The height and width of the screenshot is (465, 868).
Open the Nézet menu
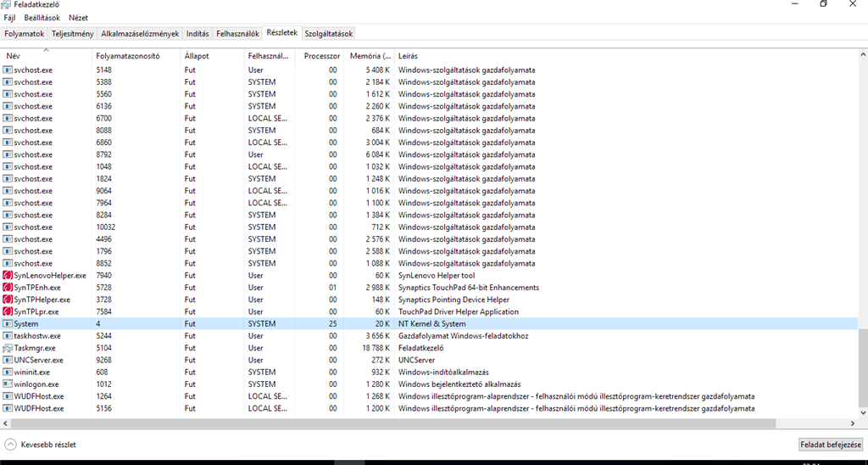pyautogui.click(x=78, y=18)
